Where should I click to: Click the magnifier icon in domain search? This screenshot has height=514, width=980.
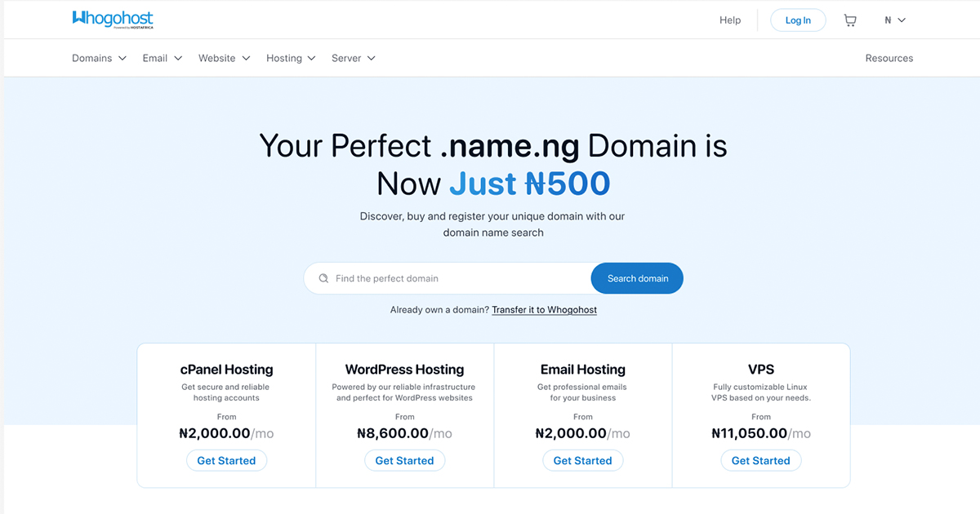(323, 278)
